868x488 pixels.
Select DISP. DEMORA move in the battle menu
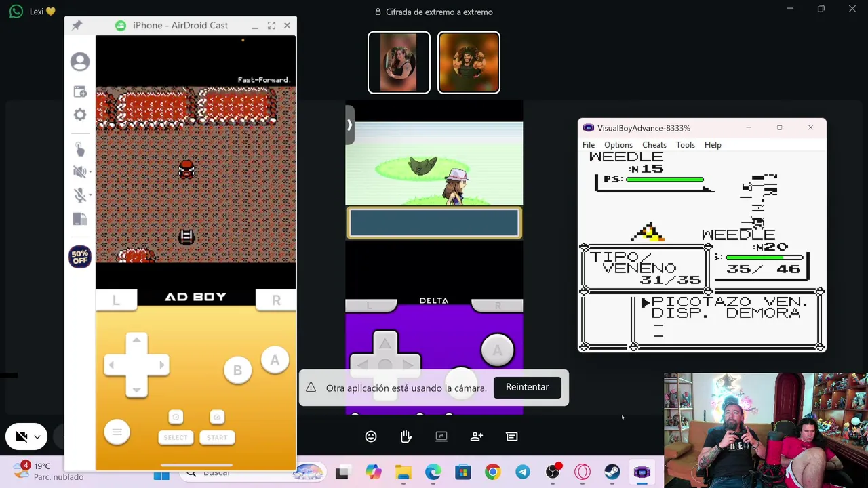pyautogui.click(x=726, y=313)
